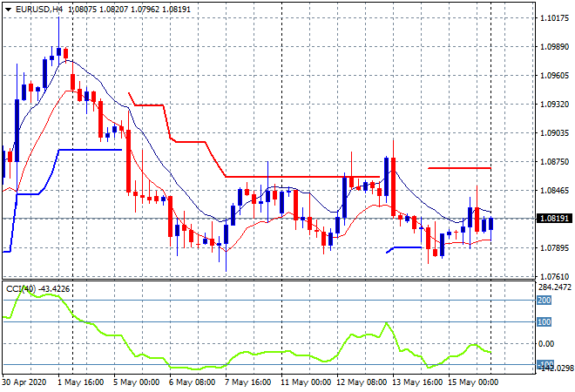This screenshot has width=575, height=392.
Task: Click the OHLC values 1.08075 1.08207 1.07962 1.08191
Action: [x=130, y=10]
